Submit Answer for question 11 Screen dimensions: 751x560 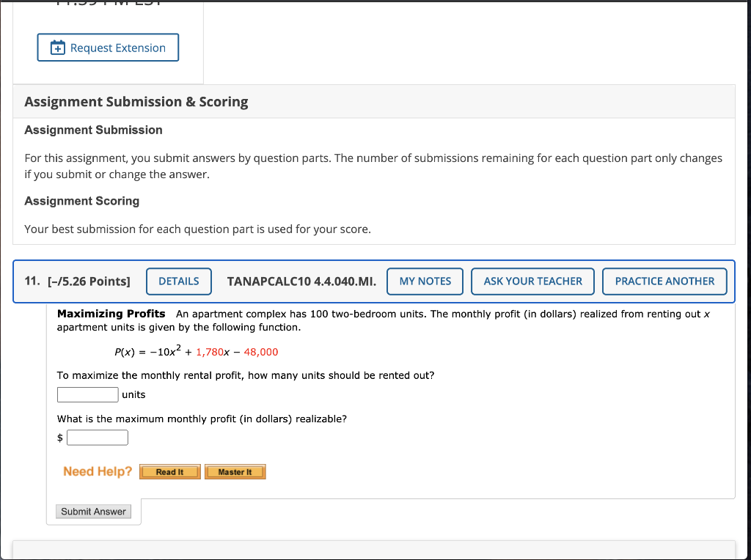click(x=93, y=511)
